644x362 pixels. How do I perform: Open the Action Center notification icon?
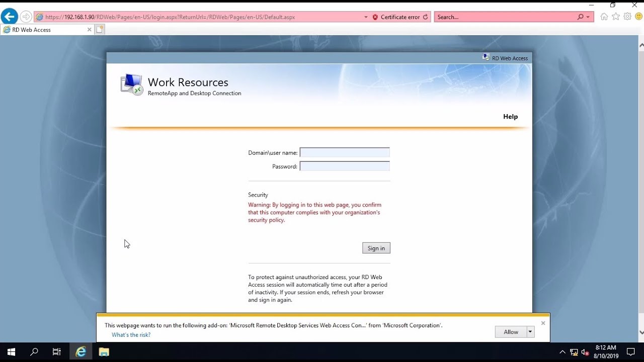pyautogui.click(x=631, y=352)
